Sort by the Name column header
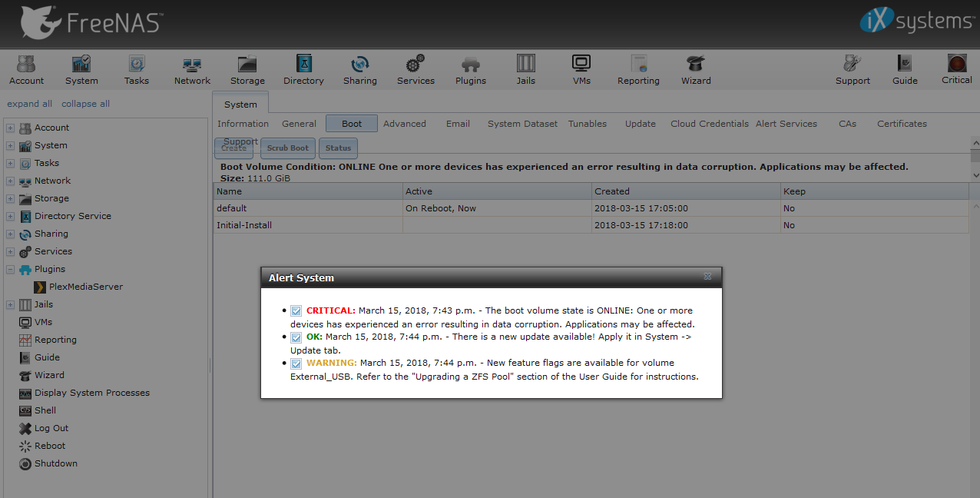This screenshot has width=980, height=498. (x=308, y=191)
